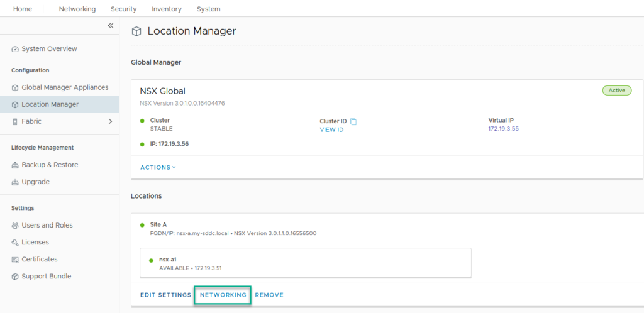
Task: Click the Certificates icon in sidebar
Action: coord(15,260)
